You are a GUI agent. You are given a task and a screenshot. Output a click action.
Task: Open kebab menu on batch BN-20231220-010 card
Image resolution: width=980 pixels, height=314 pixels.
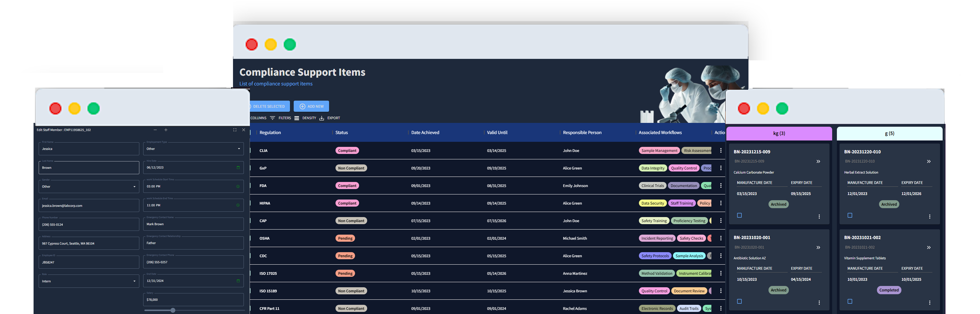pos(929,216)
